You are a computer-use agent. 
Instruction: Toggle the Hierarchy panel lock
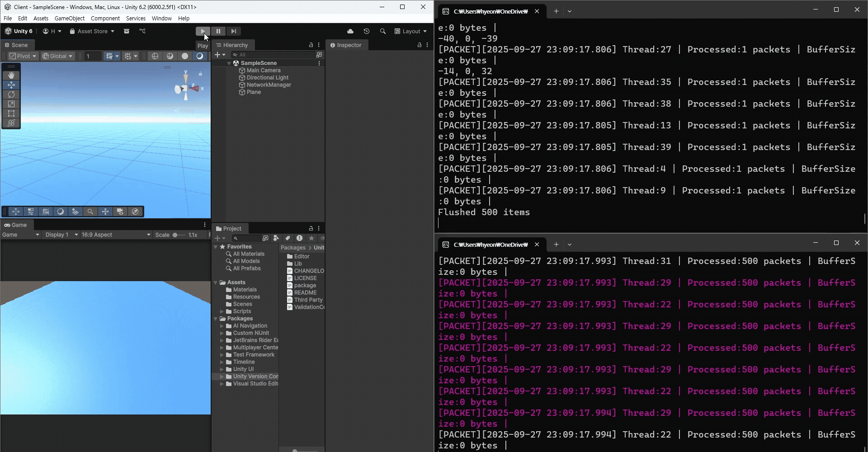pos(311,45)
